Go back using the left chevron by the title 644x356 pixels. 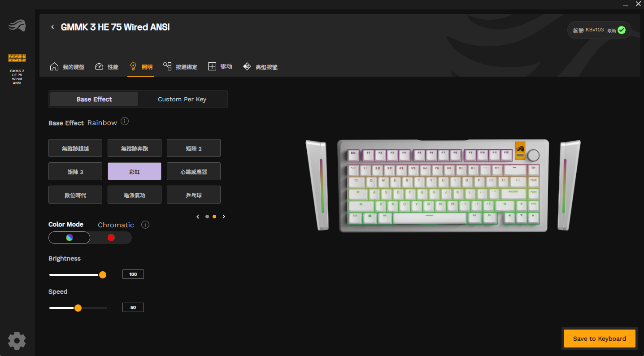(x=52, y=27)
